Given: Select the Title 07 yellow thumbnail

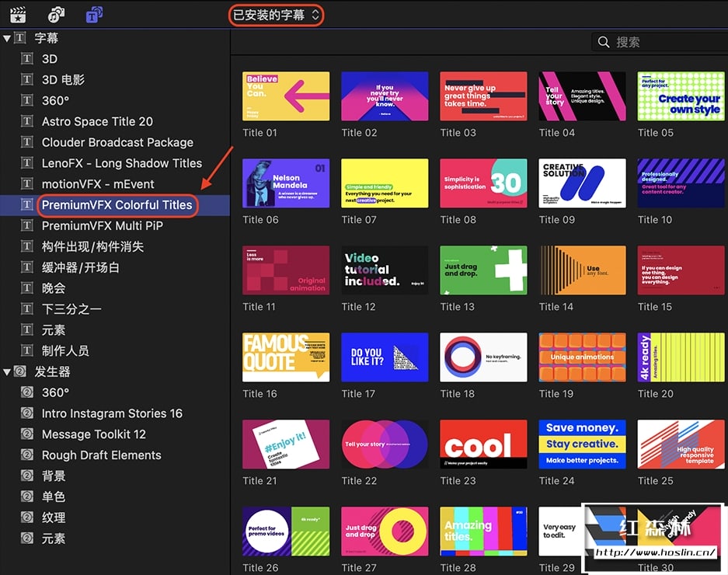Looking at the screenshot, I should pos(385,183).
